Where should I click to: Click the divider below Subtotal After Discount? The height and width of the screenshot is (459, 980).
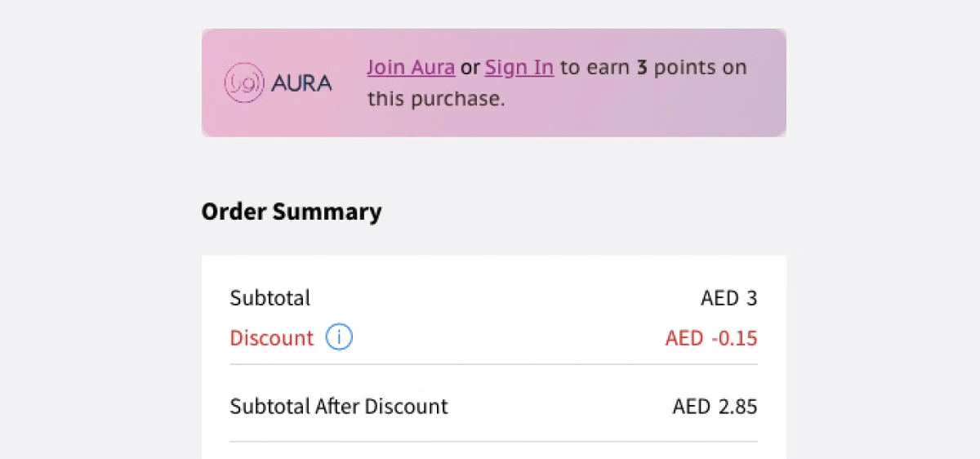tap(493, 442)
